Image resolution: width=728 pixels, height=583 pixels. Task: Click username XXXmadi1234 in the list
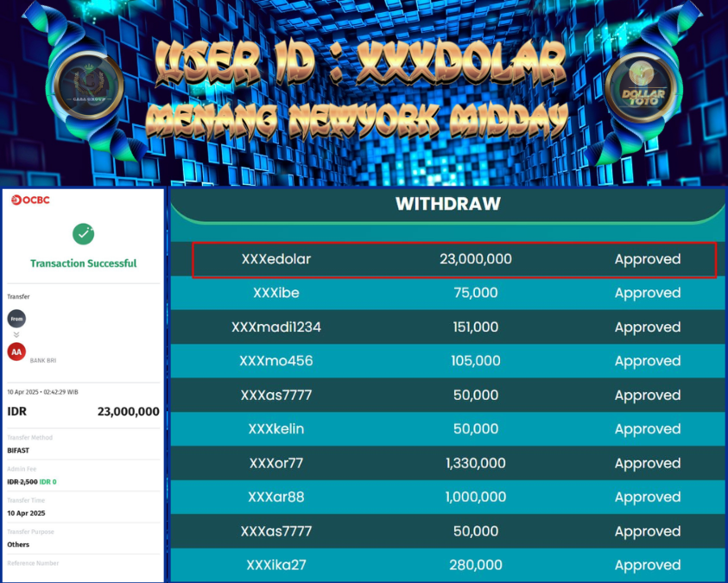276,327
